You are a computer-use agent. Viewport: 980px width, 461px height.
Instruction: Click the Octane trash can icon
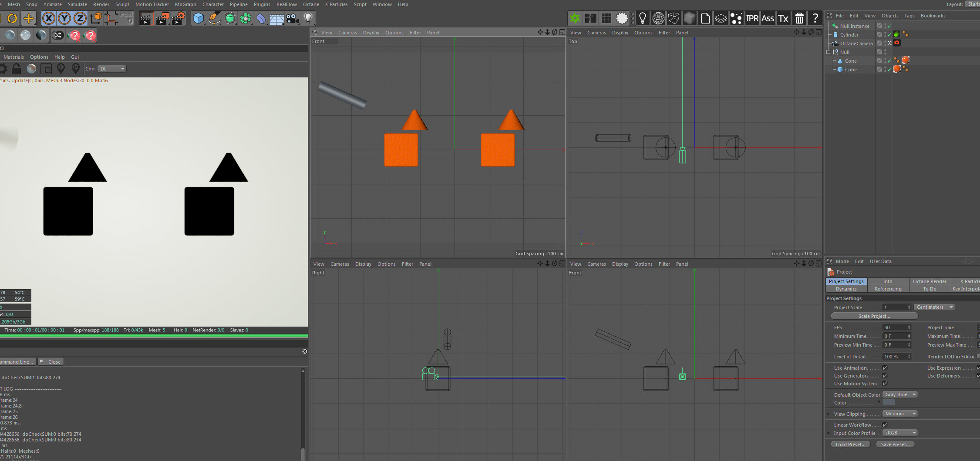(x=799, y=18)
